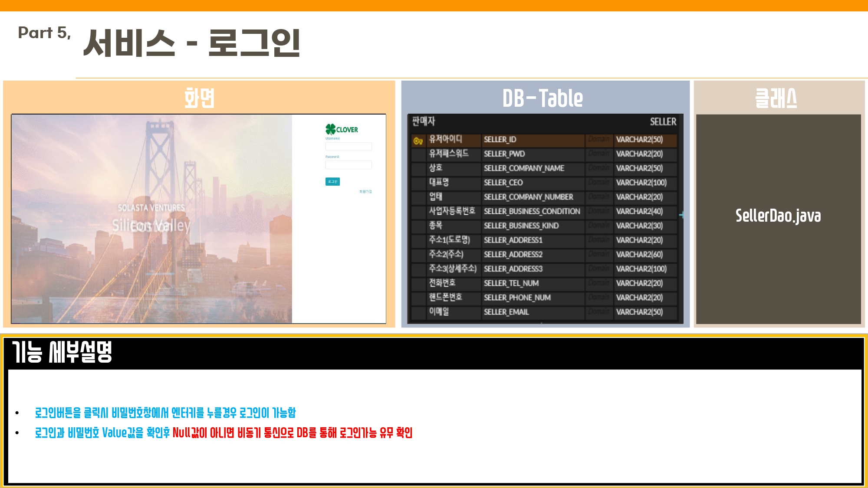
Task: Select the SellerDao.java class box
Action: coord(778,216)
